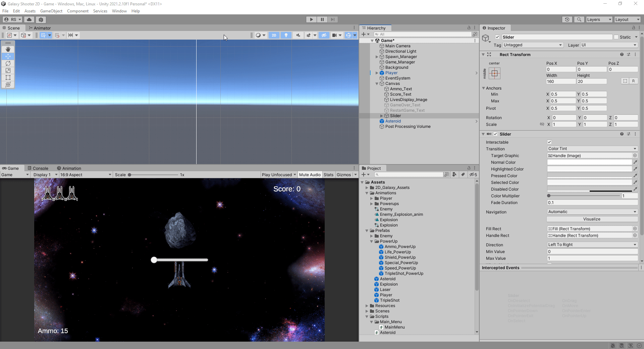644x349 pixels.
Task: Select the Scale tool
Action: tap(8, 70)
